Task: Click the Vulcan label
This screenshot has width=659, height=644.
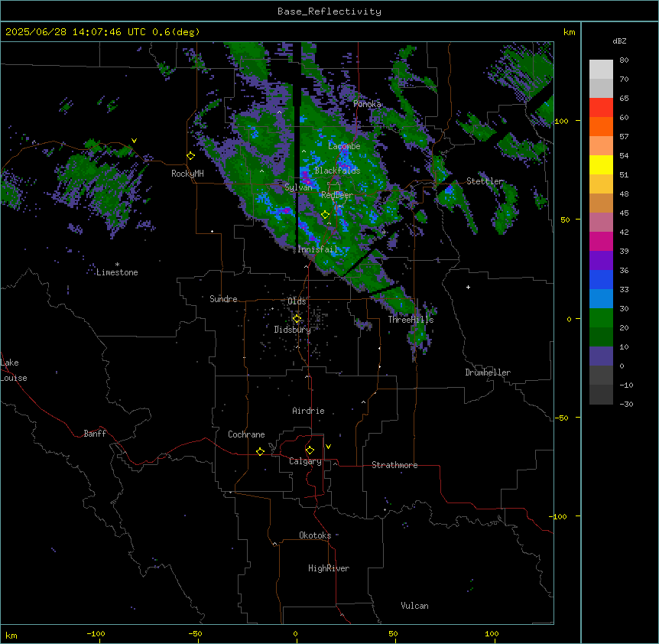Action: point(415,606)
